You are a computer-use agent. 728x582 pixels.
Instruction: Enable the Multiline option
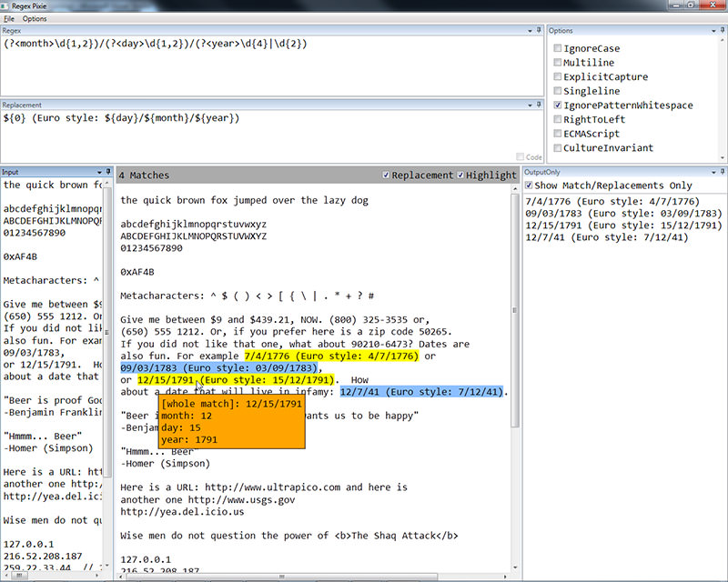[558, 62]
